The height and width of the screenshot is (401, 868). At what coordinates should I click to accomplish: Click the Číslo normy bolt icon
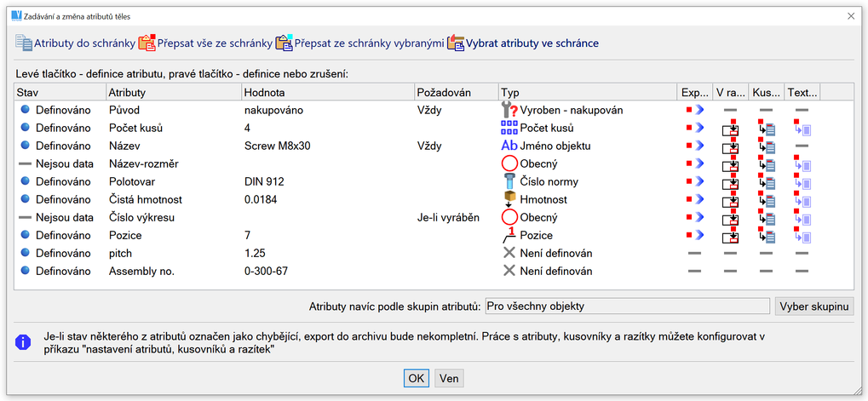tap(509, 181)
